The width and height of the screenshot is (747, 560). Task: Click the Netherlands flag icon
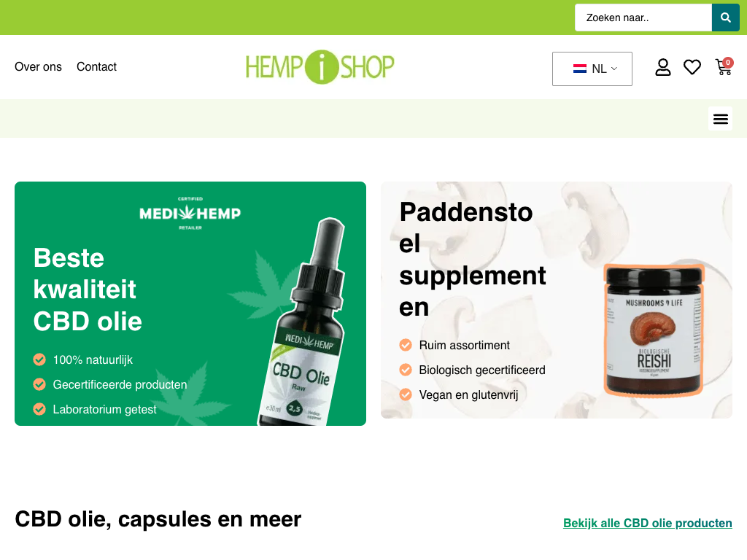pos(580,69)
